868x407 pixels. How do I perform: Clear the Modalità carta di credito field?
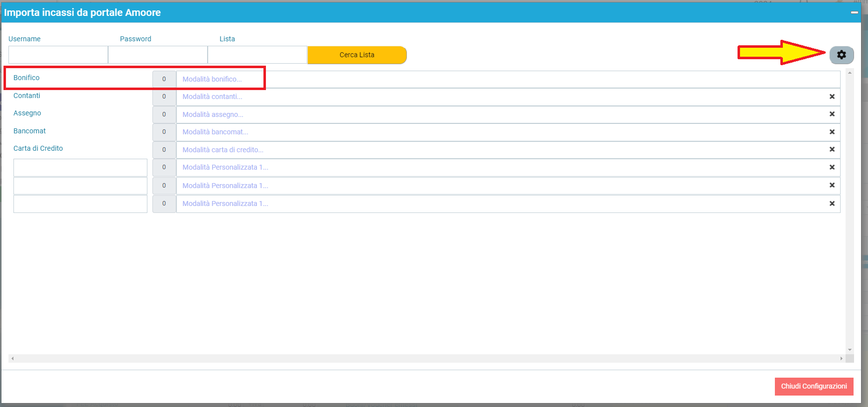(x=832, y=149)
